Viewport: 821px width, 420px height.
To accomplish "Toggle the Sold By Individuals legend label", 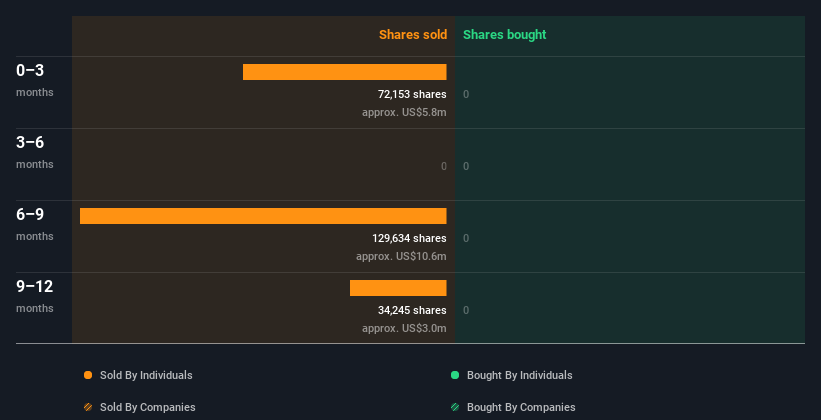I will [x=146, y=375].
